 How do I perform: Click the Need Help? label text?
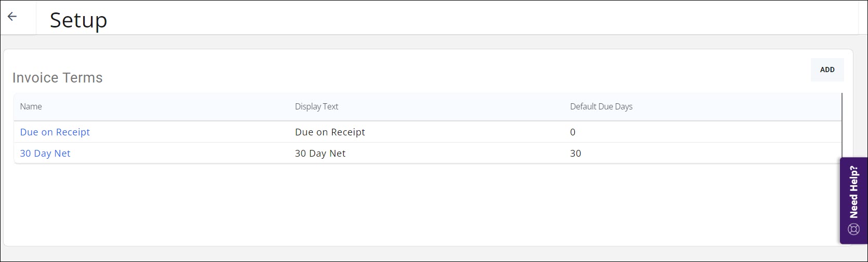(853, 192)
